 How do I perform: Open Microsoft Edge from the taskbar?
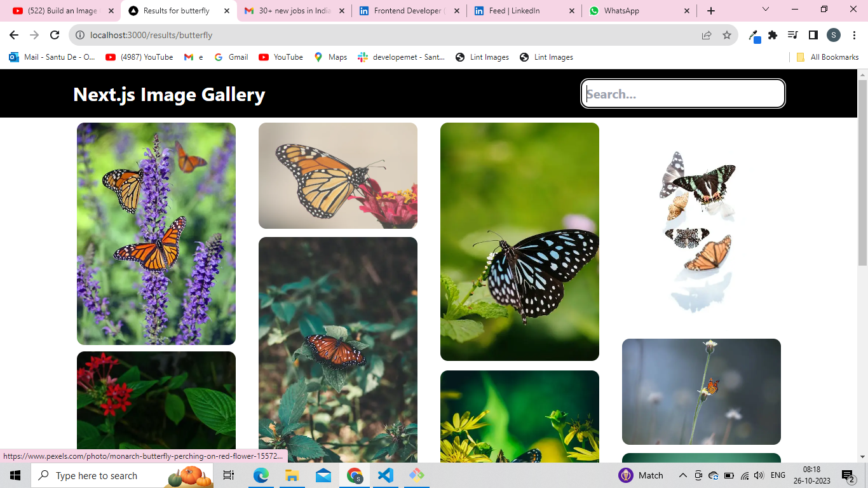click(x=261, y=475)
